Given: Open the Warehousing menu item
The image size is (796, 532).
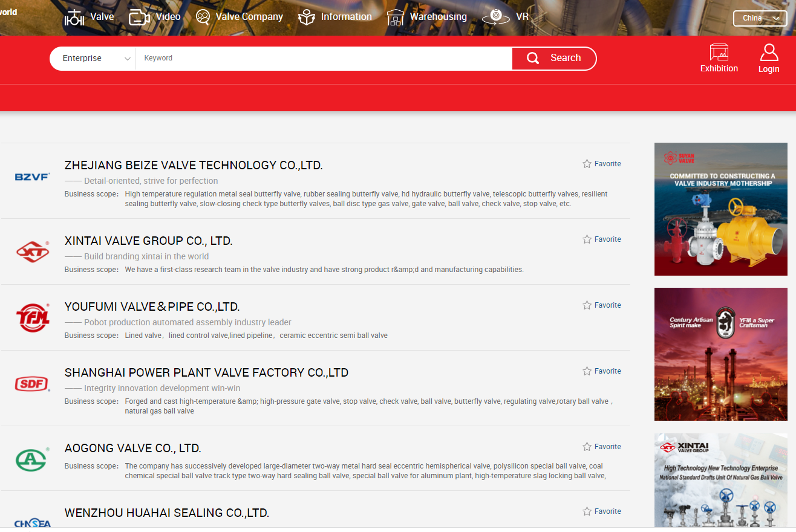Looking at the screenshot, I should coord(439,17).
